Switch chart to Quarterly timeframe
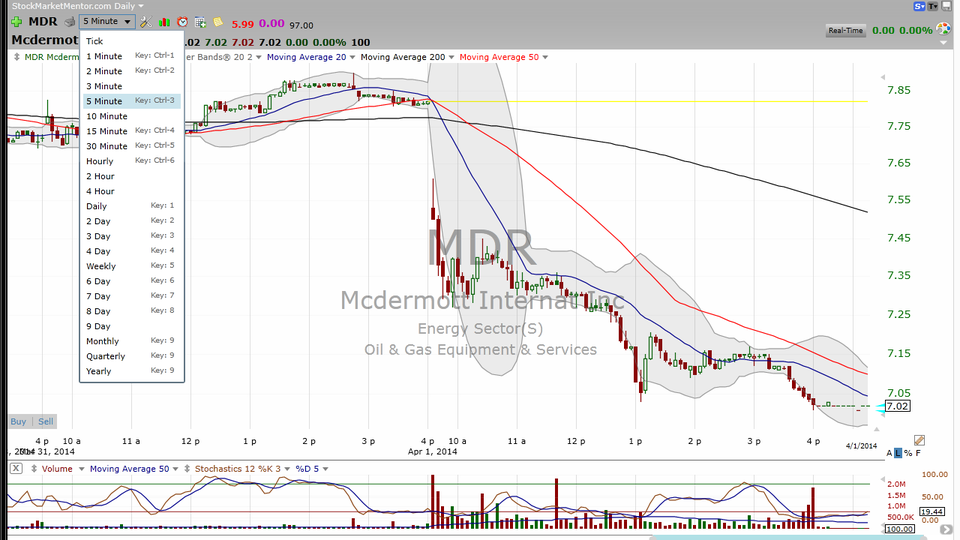 (132, 356)
